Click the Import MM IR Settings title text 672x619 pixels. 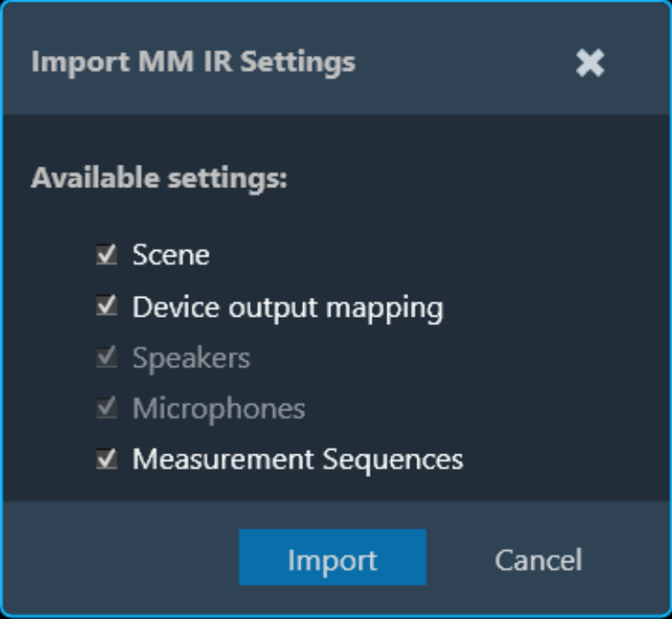tap(193, 63)
